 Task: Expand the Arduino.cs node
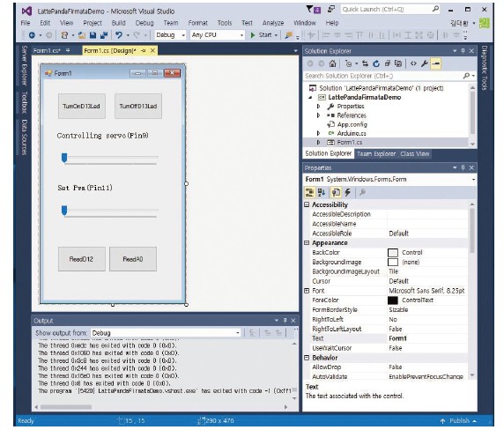(x=318, y=133)
